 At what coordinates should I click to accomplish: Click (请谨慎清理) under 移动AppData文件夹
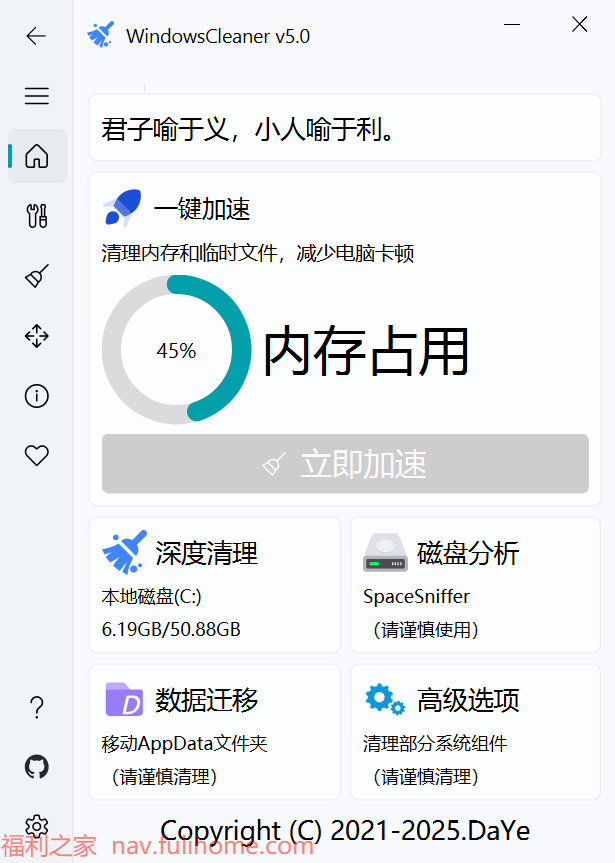point(164,777)
